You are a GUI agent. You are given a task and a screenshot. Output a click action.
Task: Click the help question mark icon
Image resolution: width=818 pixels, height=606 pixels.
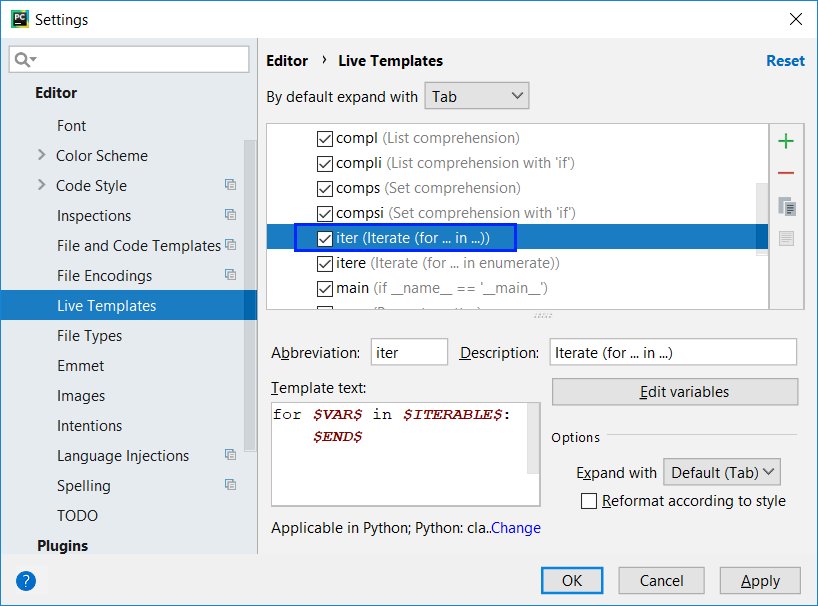26,581
